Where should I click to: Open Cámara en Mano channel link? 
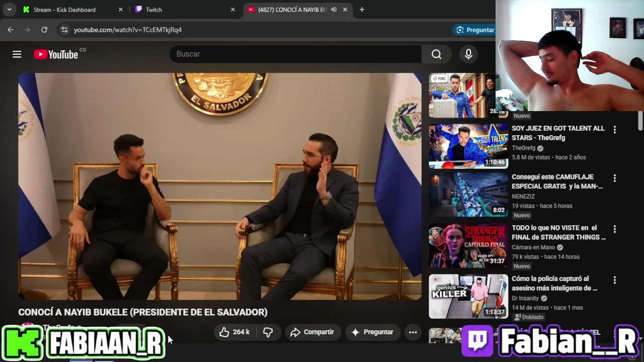[x=533, y=247]
